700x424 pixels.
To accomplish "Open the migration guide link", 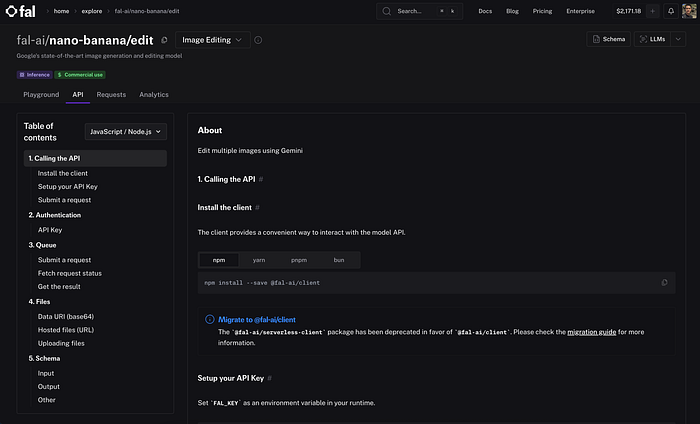I will click(592, 332).
